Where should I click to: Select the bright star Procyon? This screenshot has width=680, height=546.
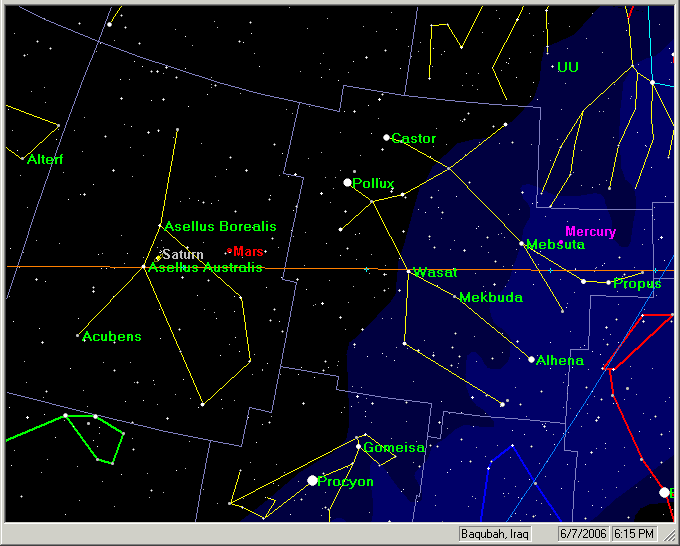coord(312,481)
